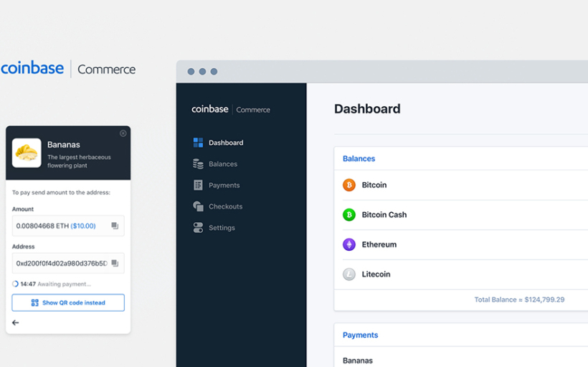Click the Checkouts icon in sidebar
This screenshot has height=367, width=588.
(x=198, y=206)
